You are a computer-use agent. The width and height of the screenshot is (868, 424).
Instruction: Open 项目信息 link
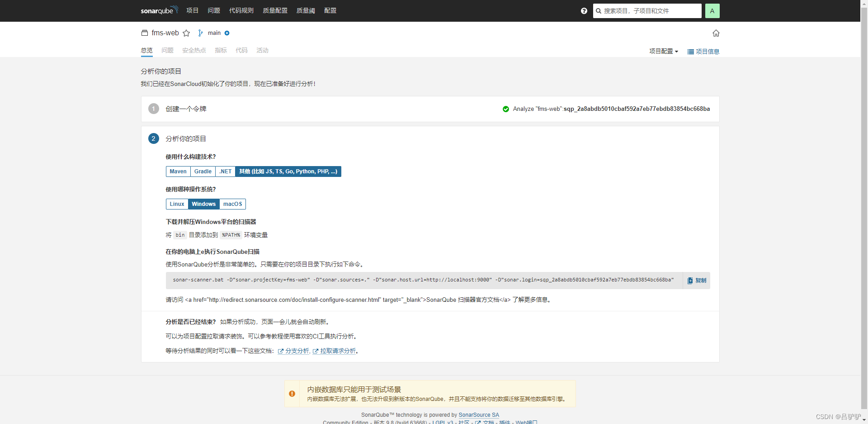point(703,52)
